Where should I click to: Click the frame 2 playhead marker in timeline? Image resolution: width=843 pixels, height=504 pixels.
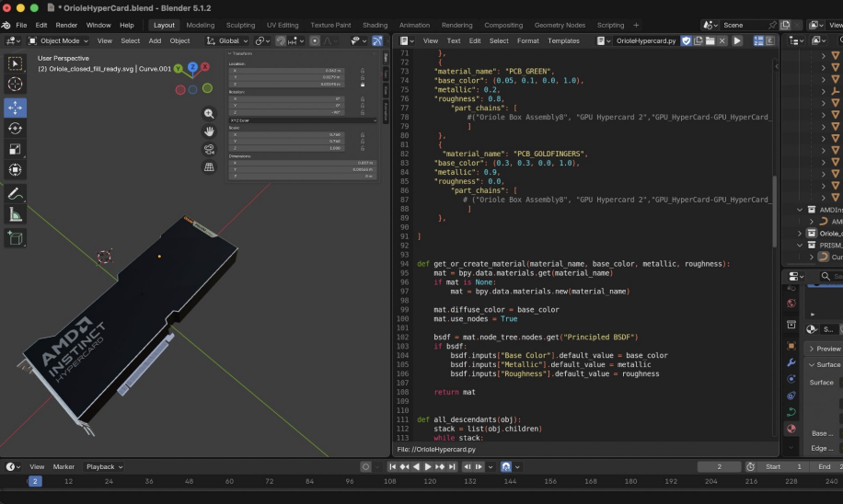pyautogui.click(x=35, y=481)
